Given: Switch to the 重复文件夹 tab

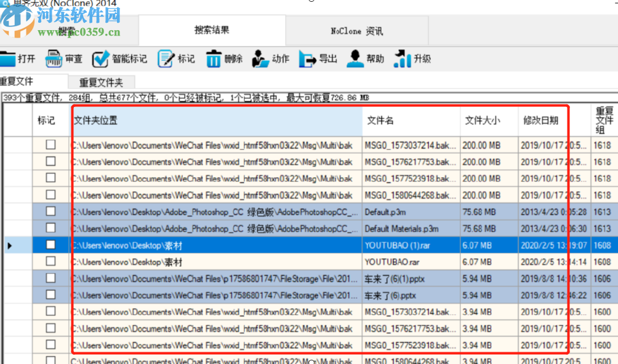Looking at the screenshot, I should pyautogui.click(x=101, y=82).
